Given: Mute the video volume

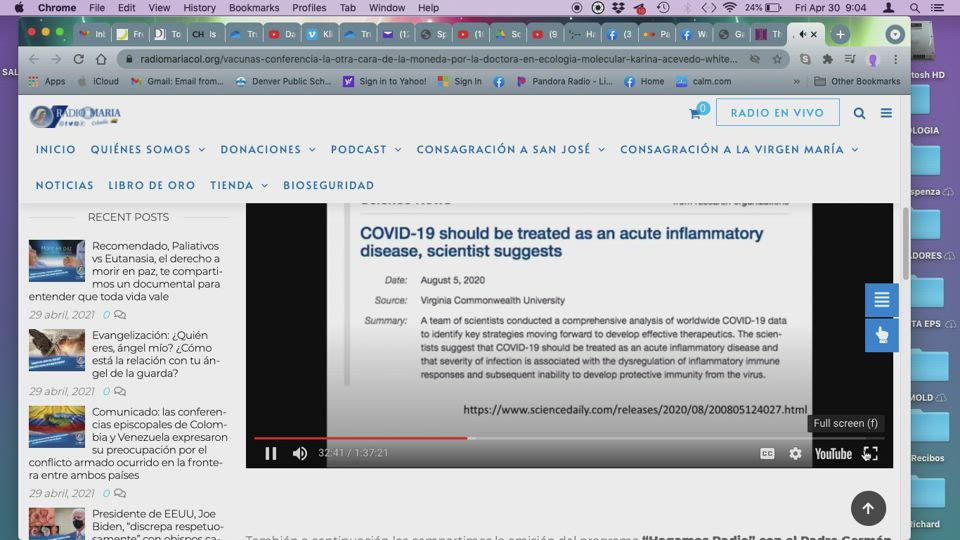Looking at the screenshot, I should point(300,454).
